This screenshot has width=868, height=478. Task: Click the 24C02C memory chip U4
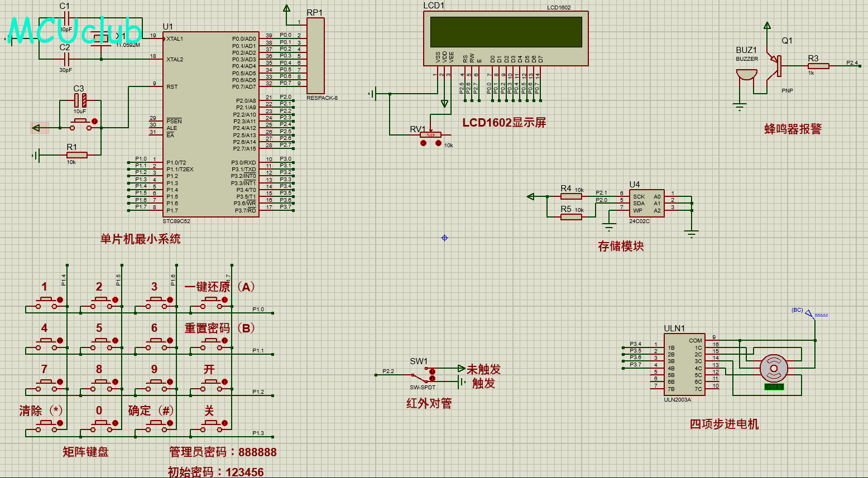(647, 204)
